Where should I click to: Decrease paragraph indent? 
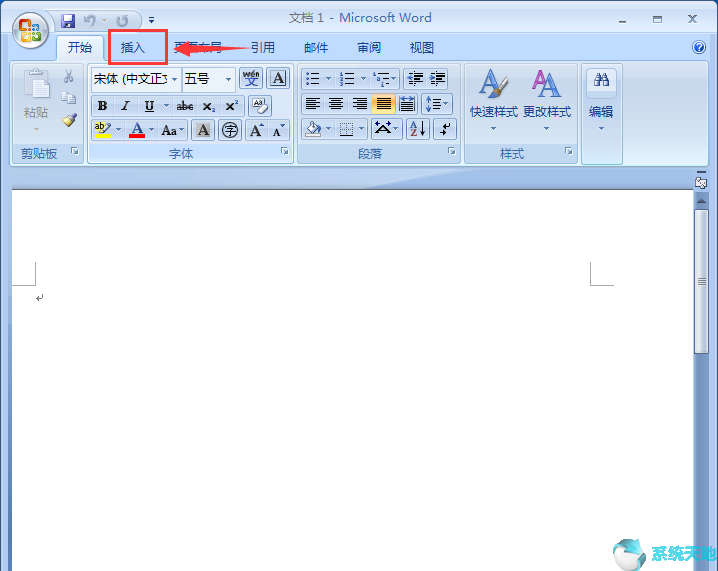coord(415,79)
